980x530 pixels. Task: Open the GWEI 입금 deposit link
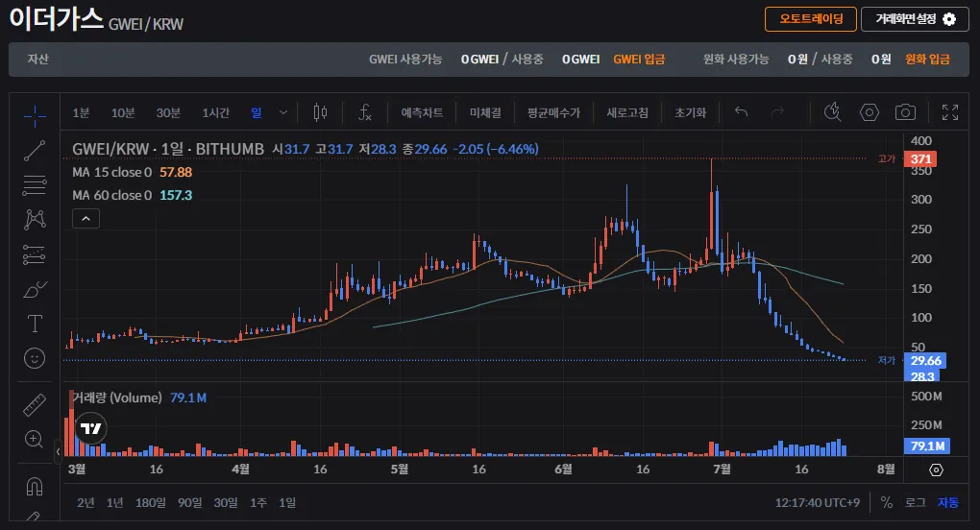(x=639, y=60)
